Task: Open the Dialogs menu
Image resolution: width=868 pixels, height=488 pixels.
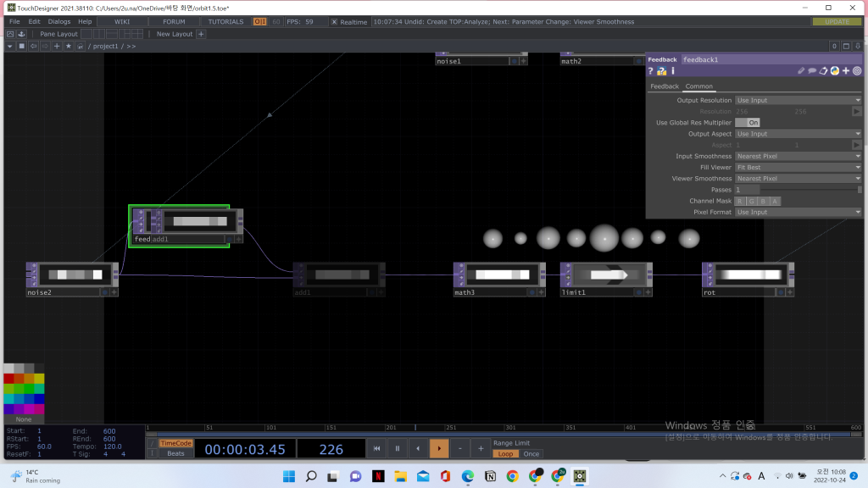Action: coord(59,21)
